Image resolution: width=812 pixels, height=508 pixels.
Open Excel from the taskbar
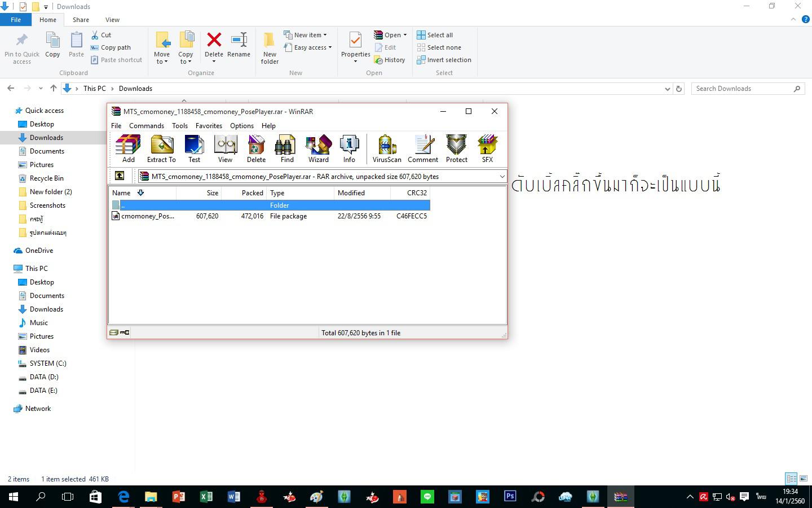(x=206, y=497)
